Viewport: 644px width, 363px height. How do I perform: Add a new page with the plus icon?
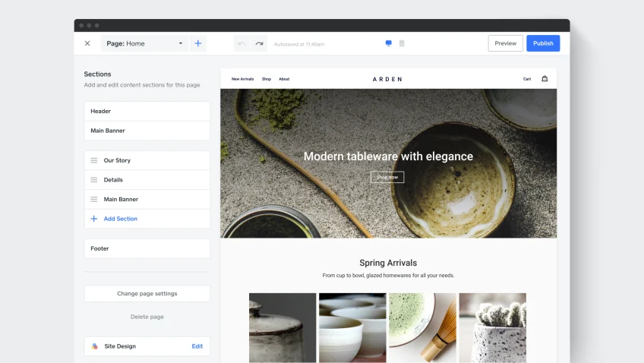[198, 43]
